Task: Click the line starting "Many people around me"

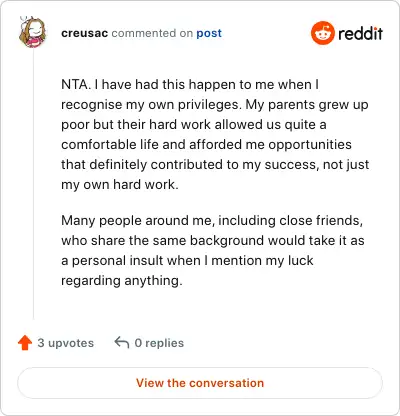Action: point(212,221)
